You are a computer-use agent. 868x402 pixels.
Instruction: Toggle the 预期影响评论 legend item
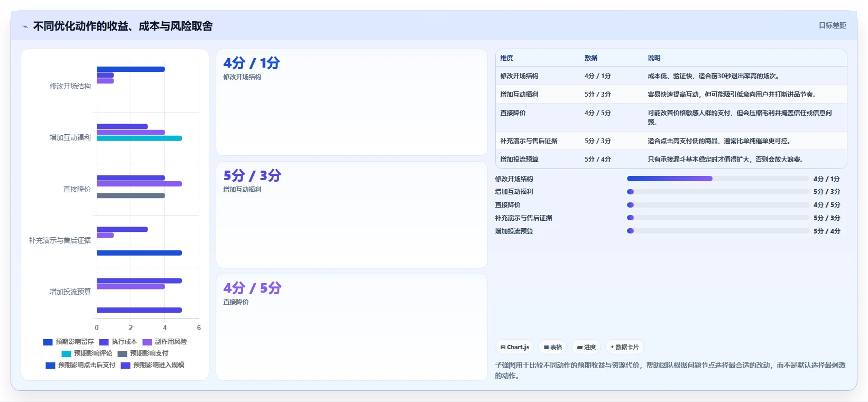(x=87, y=353)
